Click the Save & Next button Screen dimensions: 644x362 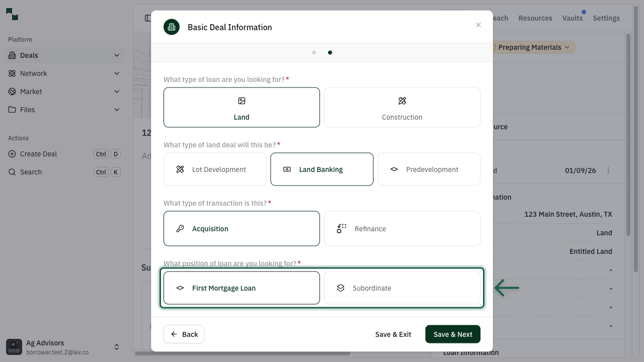point(452,334)
